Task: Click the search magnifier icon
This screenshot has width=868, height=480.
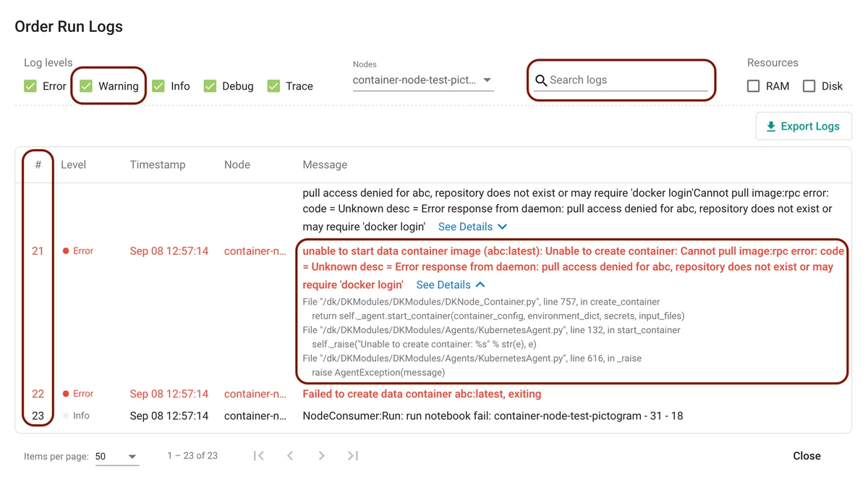Action: coord(540,80)
